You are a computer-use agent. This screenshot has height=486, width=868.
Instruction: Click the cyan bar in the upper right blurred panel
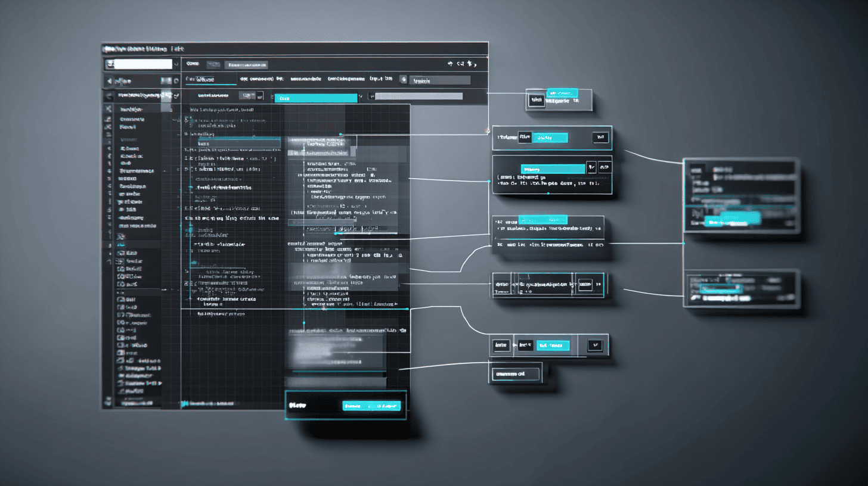pyautogui.click(x=731, y=220)
